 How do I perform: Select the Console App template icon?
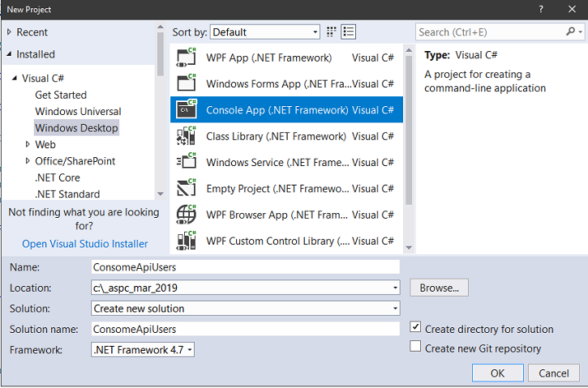pyautogui.click(x=187, y=109)
